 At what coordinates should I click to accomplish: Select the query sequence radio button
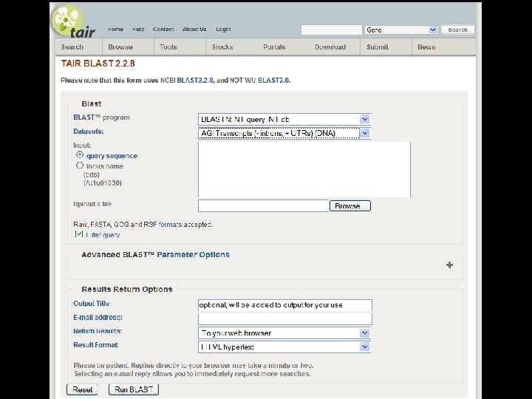coord(80,154)
